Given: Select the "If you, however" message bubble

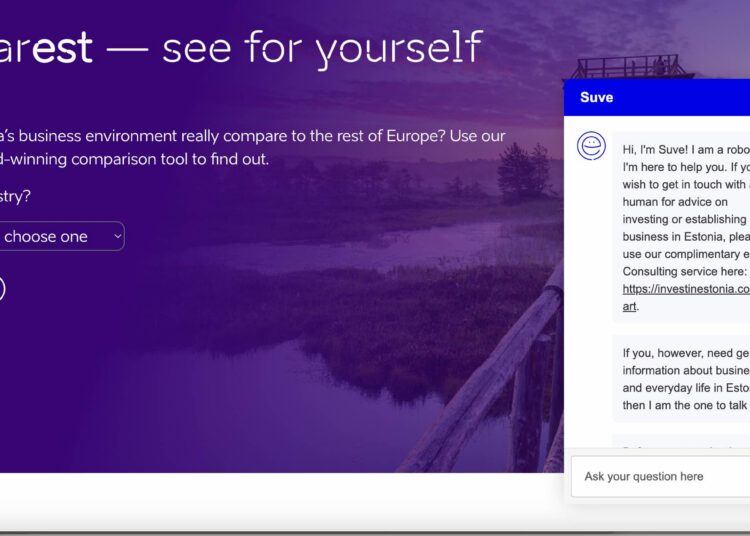Looking at the screenshot, I should click(x=683, y=379).
